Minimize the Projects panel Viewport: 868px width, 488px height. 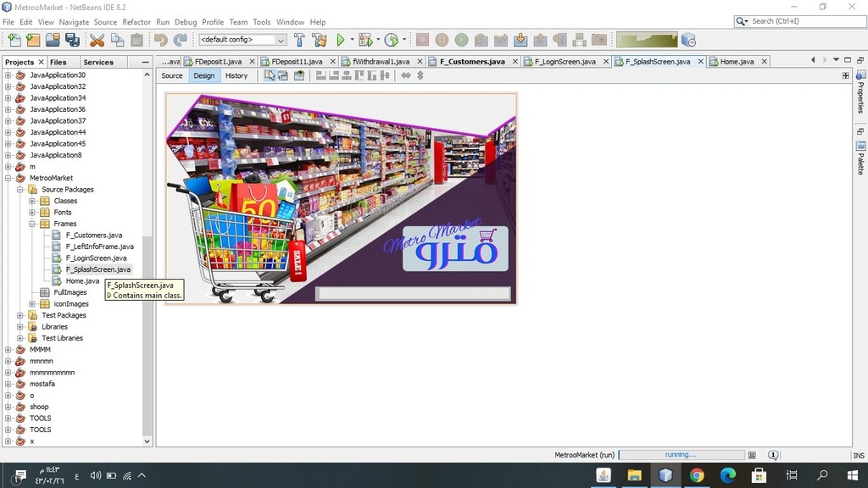tap(146, 62)
